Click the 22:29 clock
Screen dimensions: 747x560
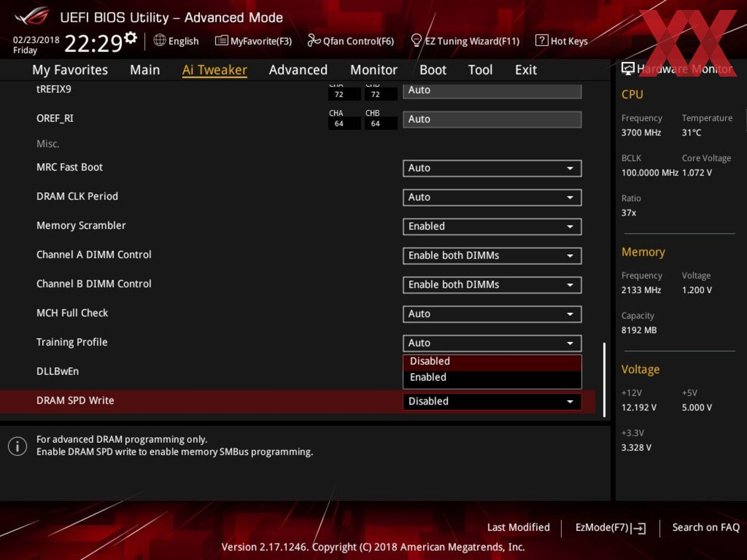point(93,43)
